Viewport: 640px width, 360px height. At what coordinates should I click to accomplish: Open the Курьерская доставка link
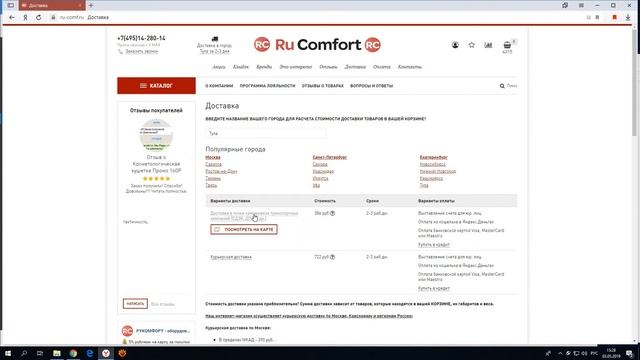point(231,257)
